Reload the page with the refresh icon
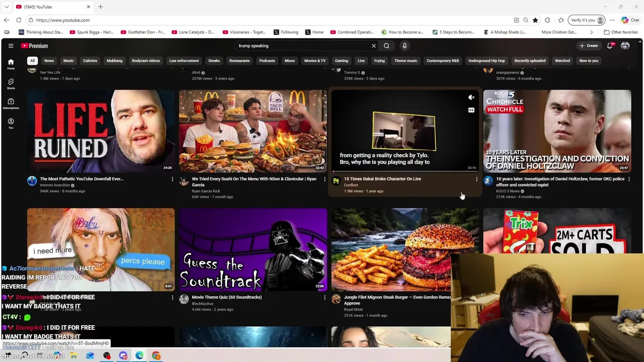 click(x=19, y=20)
